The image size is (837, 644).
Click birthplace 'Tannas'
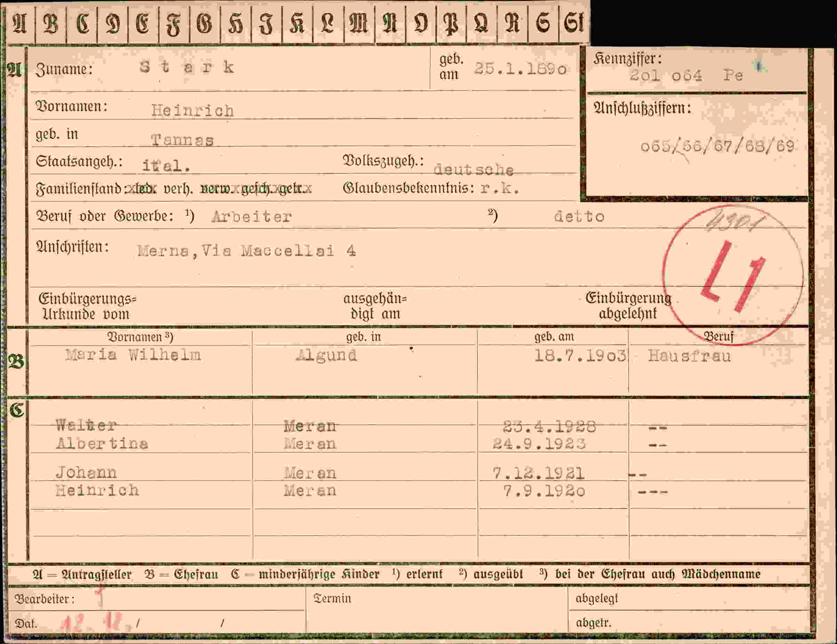(x=182, y=140)
